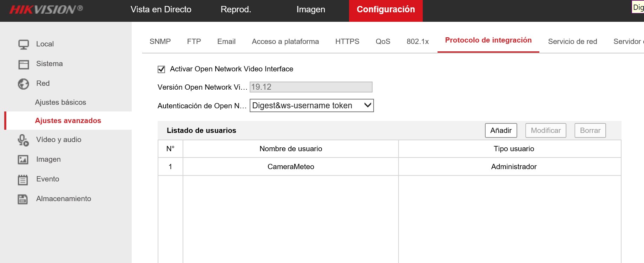Go to the Reprod. top menu
Viewport: 644px width, 263px height.
coord(236,9)
